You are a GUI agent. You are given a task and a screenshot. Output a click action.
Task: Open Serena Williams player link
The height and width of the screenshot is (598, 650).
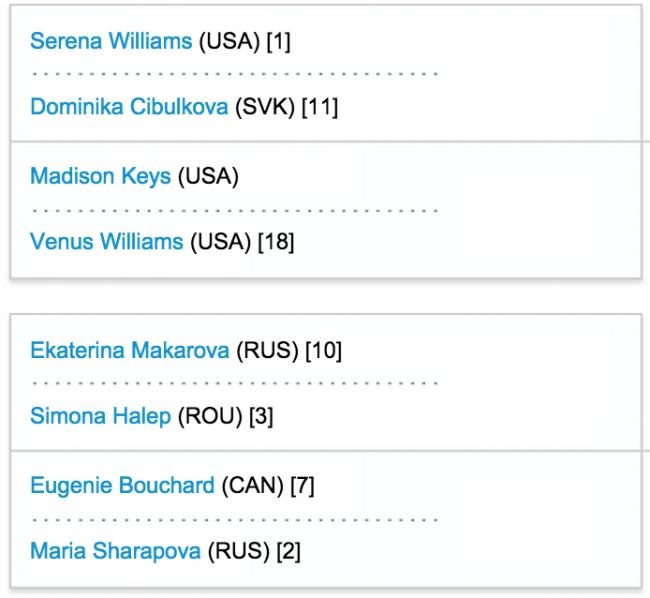pyautogui.click(x=110, y=41)
